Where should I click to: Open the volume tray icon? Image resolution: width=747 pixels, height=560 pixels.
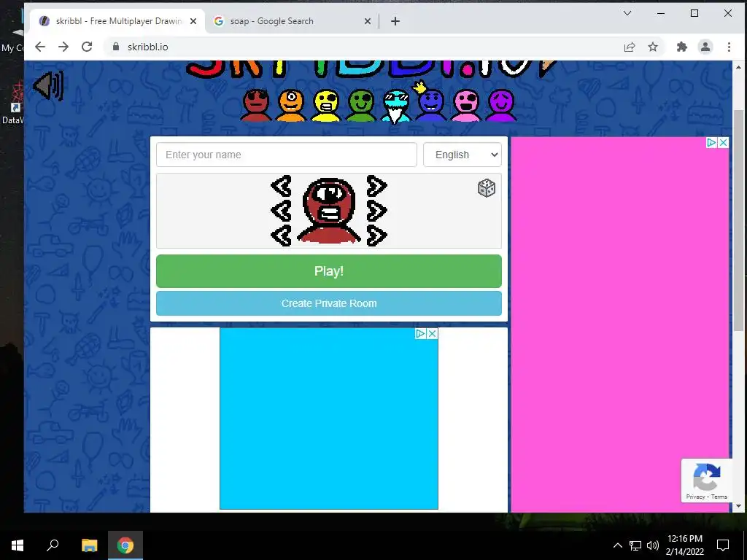[653, 545]
